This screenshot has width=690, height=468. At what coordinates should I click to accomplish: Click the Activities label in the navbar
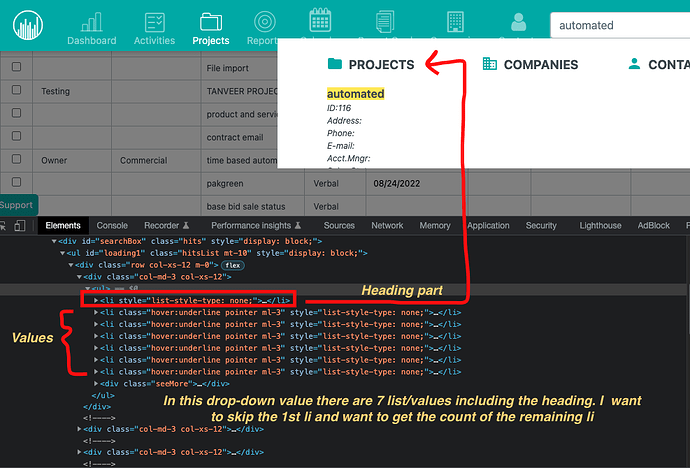(154, 40)
